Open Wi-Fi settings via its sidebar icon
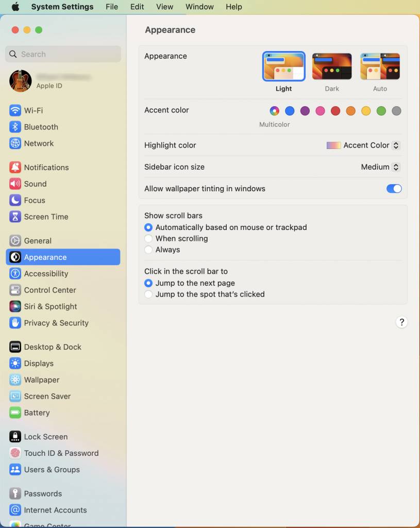 (15, 110)
